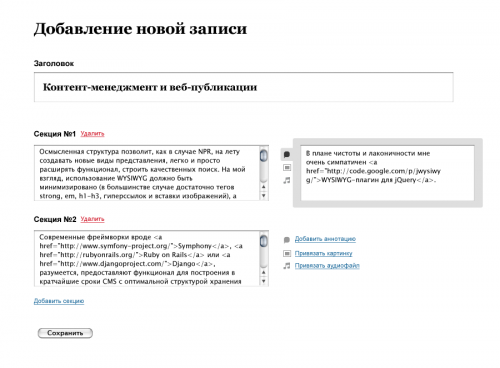Click scroll down arrow in Секция №1 textarea
Viewport: 500px width, 368px height.
(264, 196)
